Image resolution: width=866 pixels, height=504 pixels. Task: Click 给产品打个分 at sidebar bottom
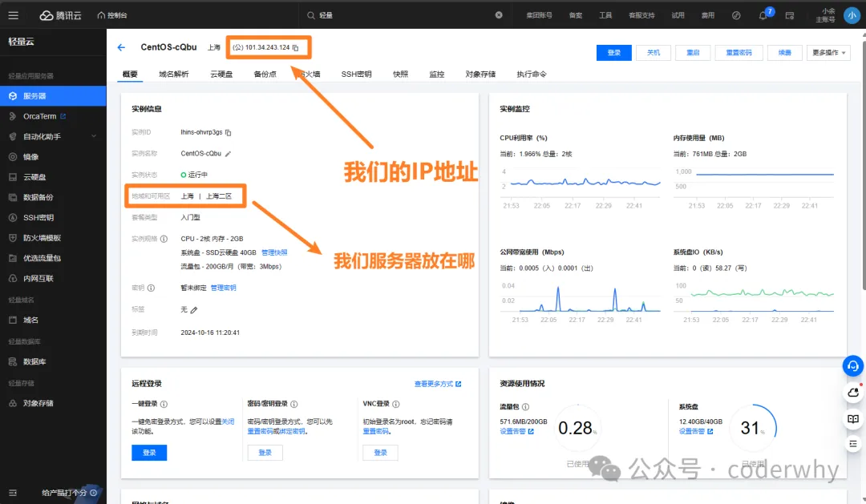[69, 493]
